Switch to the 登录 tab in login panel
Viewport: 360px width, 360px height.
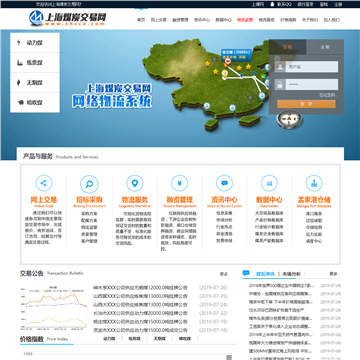[287, 47]
